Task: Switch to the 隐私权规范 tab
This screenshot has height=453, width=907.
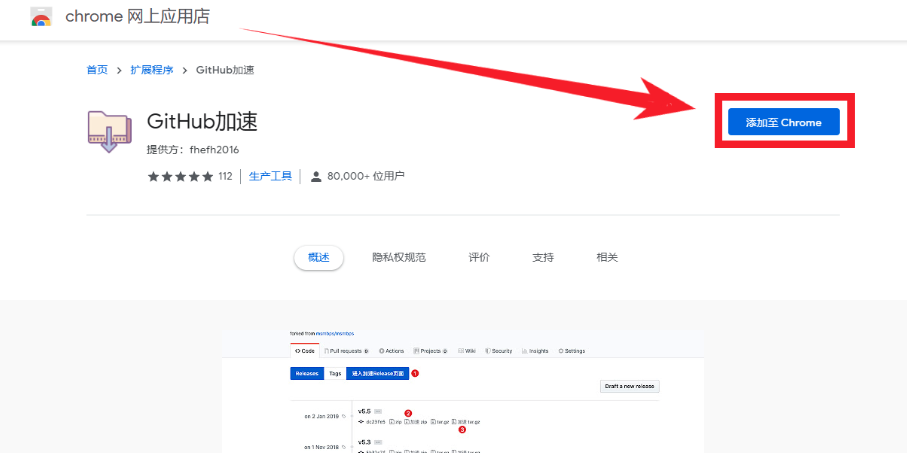Action: pos(399,257)
